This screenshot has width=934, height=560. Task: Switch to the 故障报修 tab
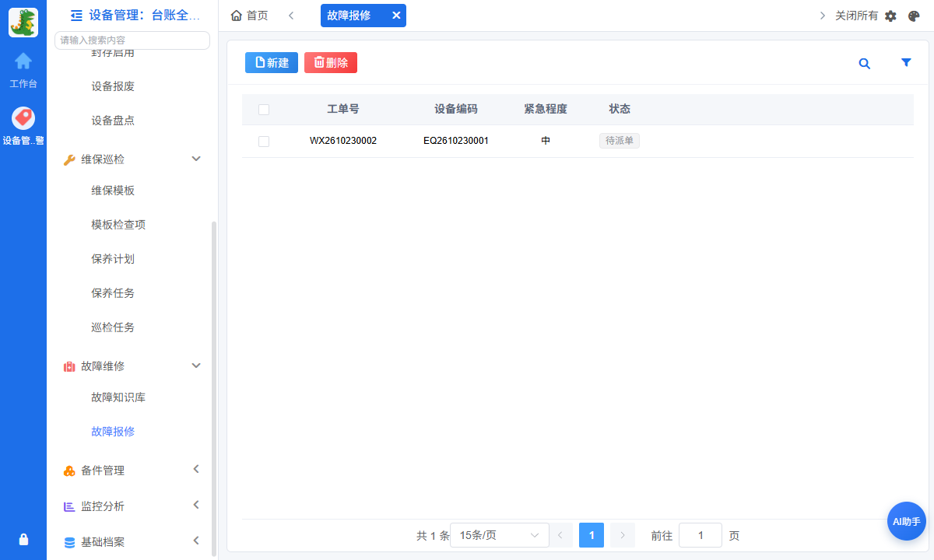pos(349,16)
